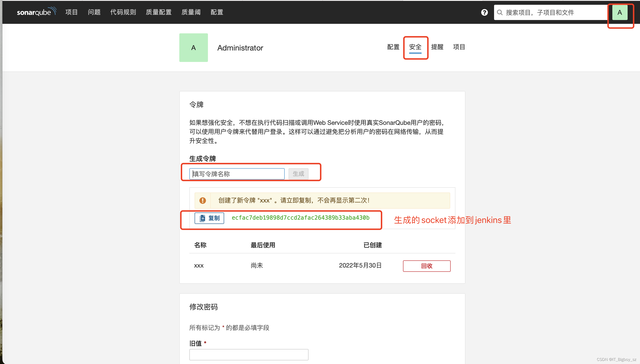
Task: Click the large Administrator avatar tile
Action: pyautogui.click(x=193, y=47)
